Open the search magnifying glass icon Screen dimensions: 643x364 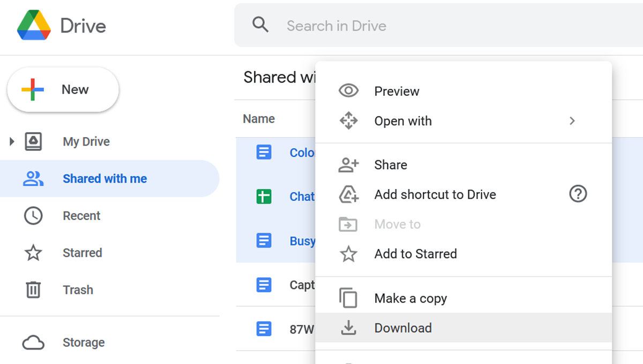coord(260,25)
